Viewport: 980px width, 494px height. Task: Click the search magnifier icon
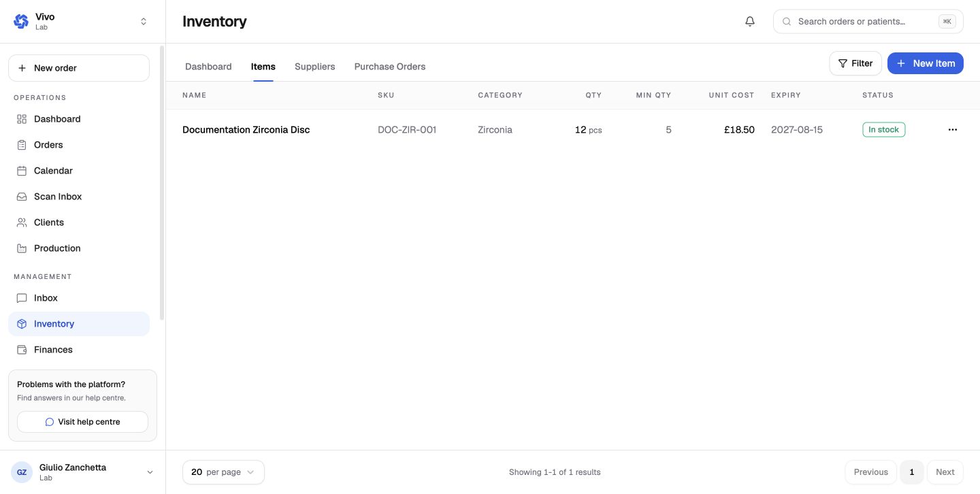[x=786, y=22]
